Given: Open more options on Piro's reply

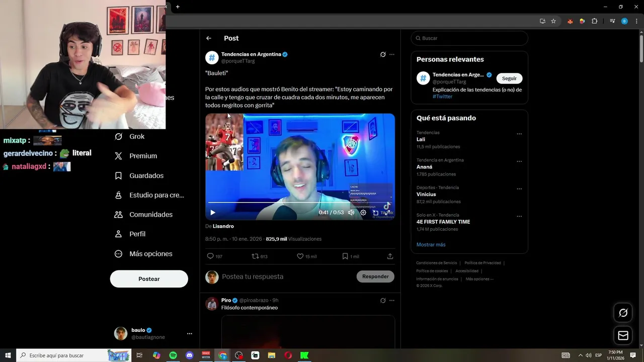Looking at the screenshot, I should click(x=392, y=301).
